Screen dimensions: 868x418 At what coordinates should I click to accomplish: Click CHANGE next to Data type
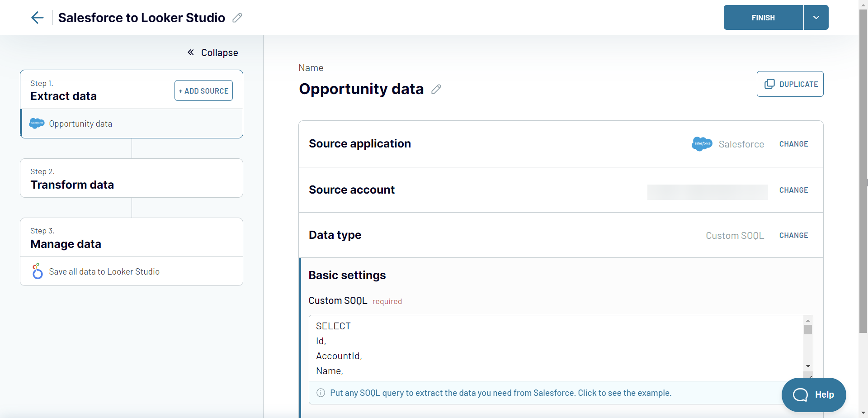[x=794, y=235]
